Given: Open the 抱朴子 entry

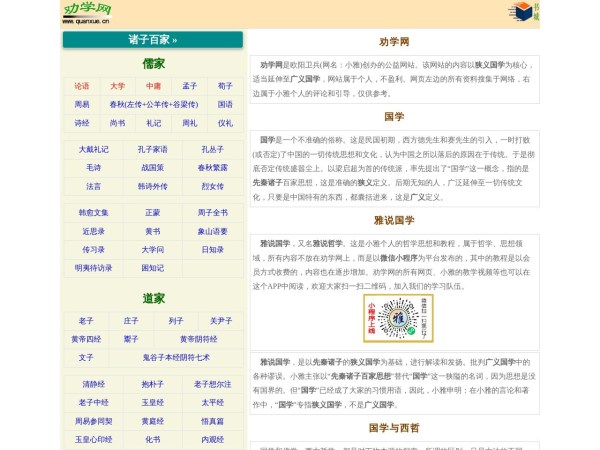Looking at the screenshot, I should pos(153,384).
